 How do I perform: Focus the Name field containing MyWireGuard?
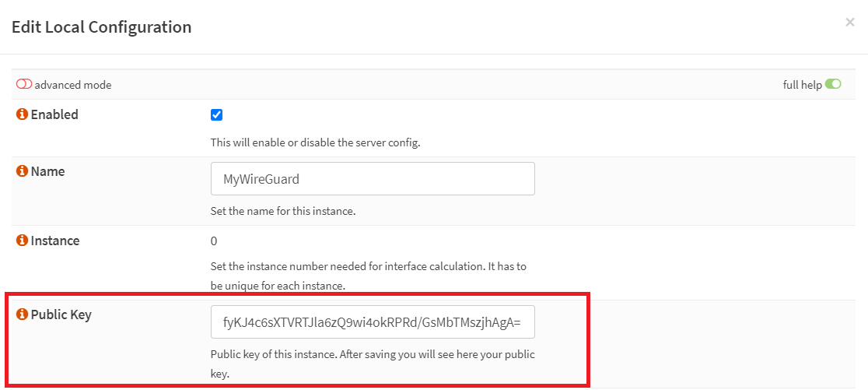373,178
